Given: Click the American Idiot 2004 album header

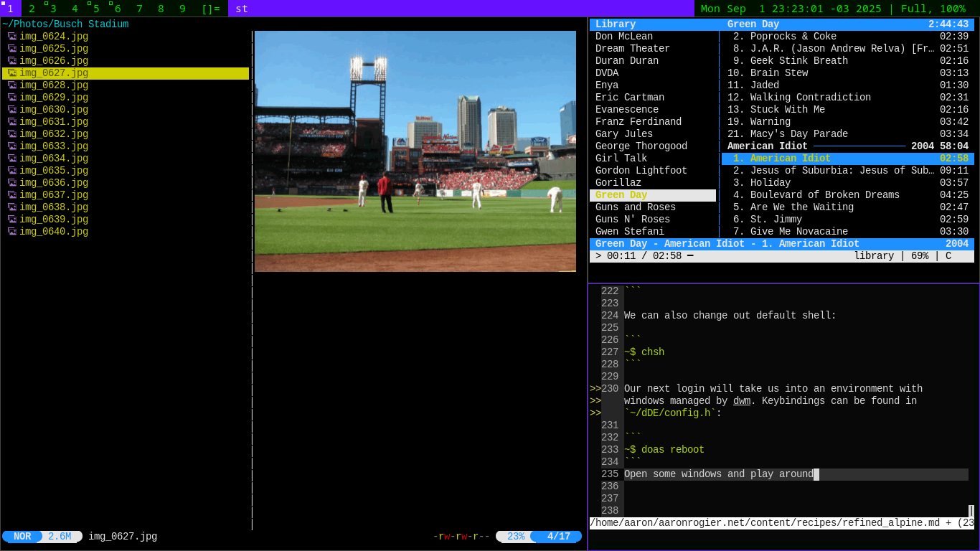Looking at the screenshot, I should point(848,146).
